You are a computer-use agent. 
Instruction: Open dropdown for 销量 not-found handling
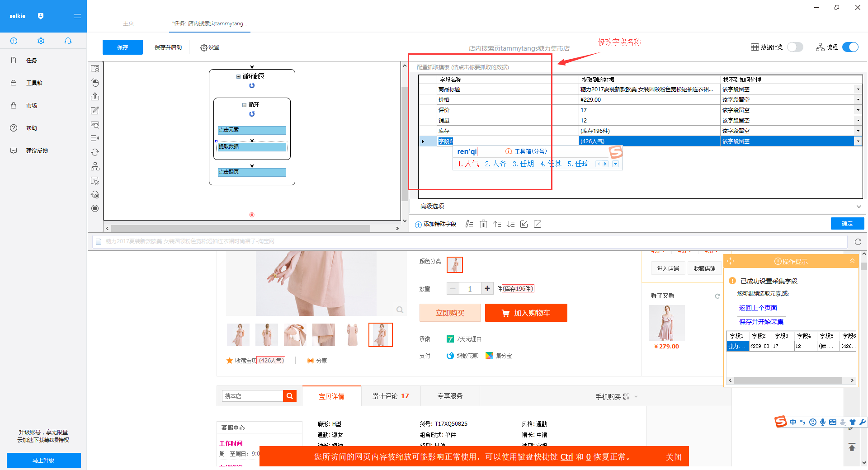coord(858,121)
